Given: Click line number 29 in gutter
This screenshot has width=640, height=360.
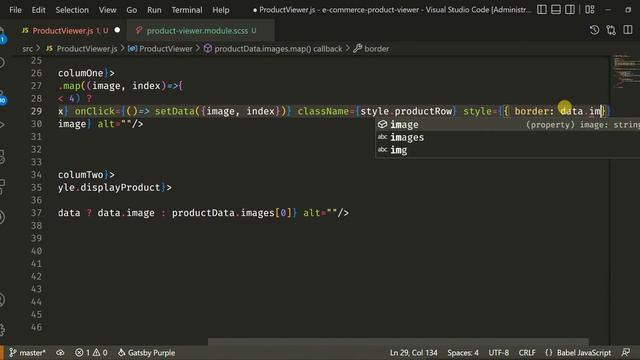Looking at the screenshot, I should (36, 111).
